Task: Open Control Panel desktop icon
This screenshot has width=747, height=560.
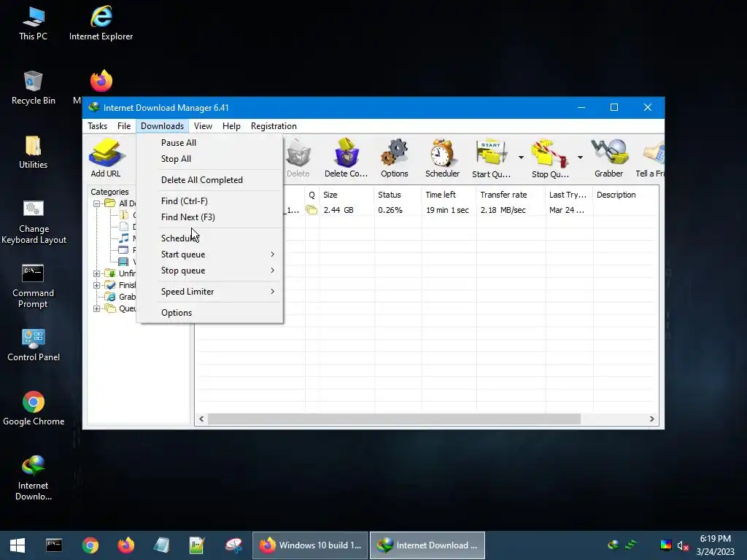Action: click(34, 345)
